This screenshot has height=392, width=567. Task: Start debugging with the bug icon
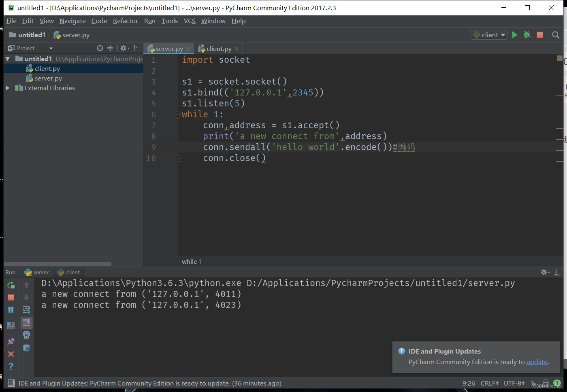tap(527, 35)
